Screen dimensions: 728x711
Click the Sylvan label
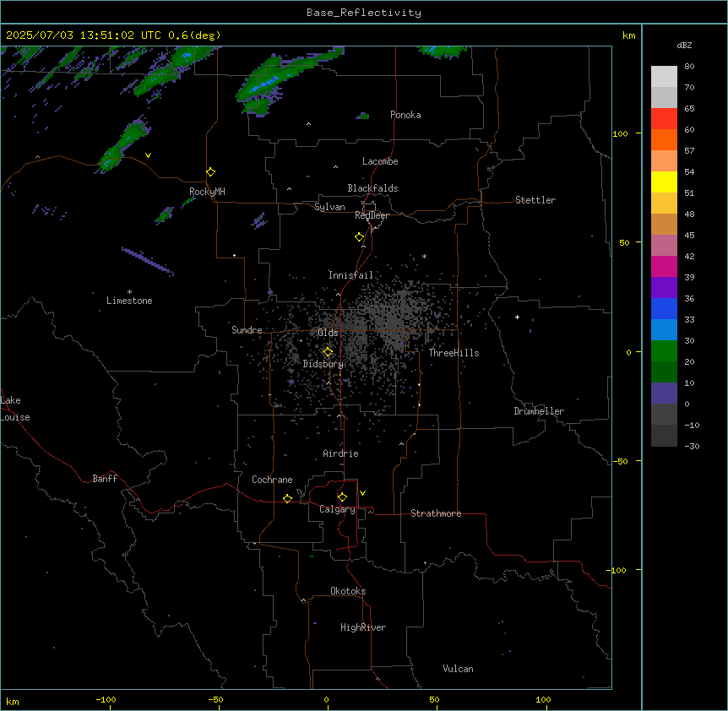pos(329,207)
